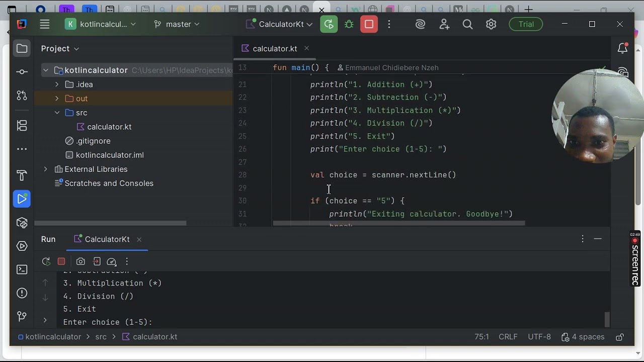This screenshot has width=644, height=362.
Task: Open the More Actions vertical dots in the toolbar
Action: (389, 24)
